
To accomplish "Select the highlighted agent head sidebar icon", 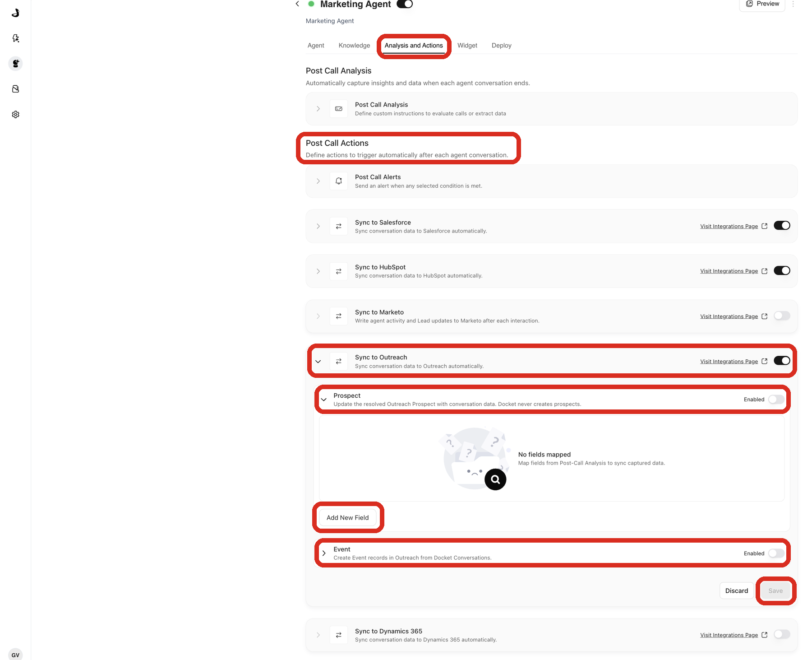I will coord(16,64).
